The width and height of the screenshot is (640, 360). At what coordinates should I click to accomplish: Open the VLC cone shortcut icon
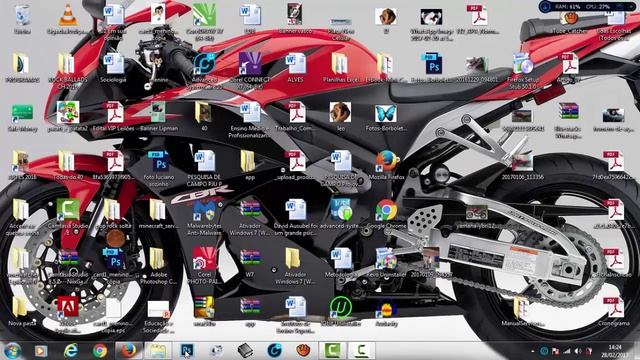[68, 16]
